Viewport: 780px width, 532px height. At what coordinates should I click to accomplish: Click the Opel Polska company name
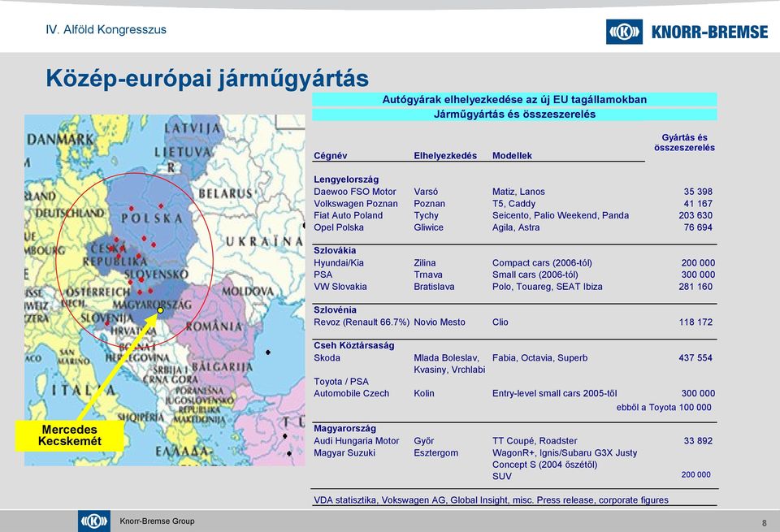click(339, 227)
